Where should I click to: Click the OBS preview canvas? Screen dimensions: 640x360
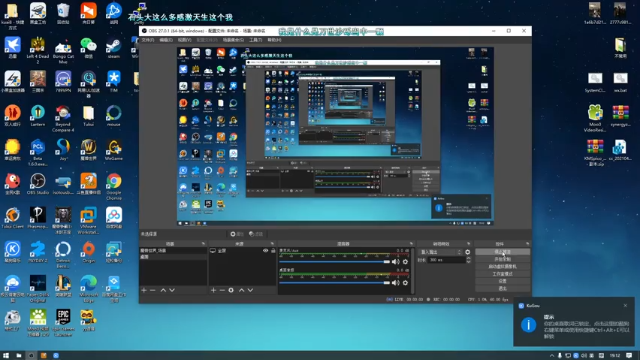point(335,136)
